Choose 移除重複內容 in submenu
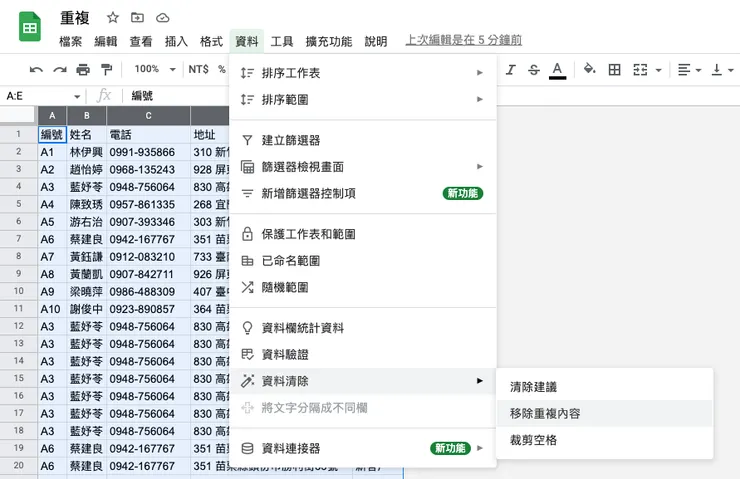This screenshot has width=740, height=479. coord(604,413)
